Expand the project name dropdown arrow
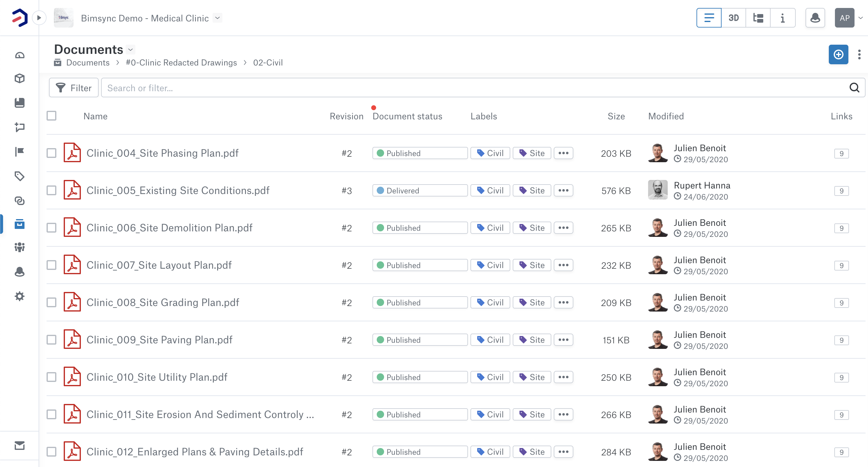This screenshot has width=868, height=467. 218,18
